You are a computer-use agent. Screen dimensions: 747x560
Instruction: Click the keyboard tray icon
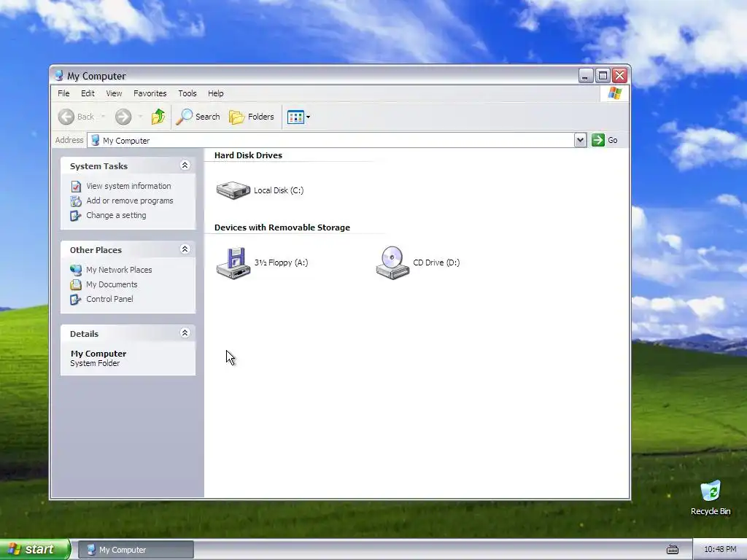[x=672, y=550]
